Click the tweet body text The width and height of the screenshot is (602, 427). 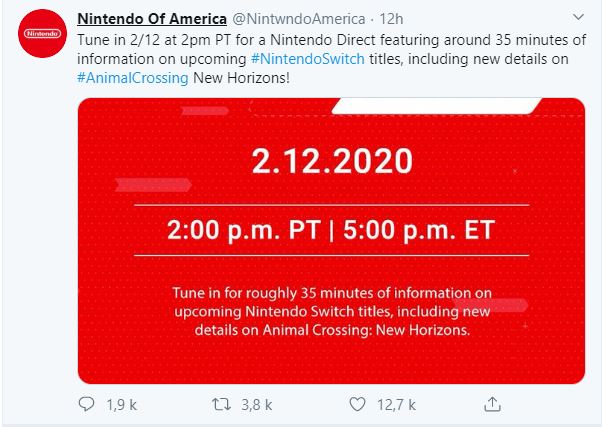click(331, 59)
